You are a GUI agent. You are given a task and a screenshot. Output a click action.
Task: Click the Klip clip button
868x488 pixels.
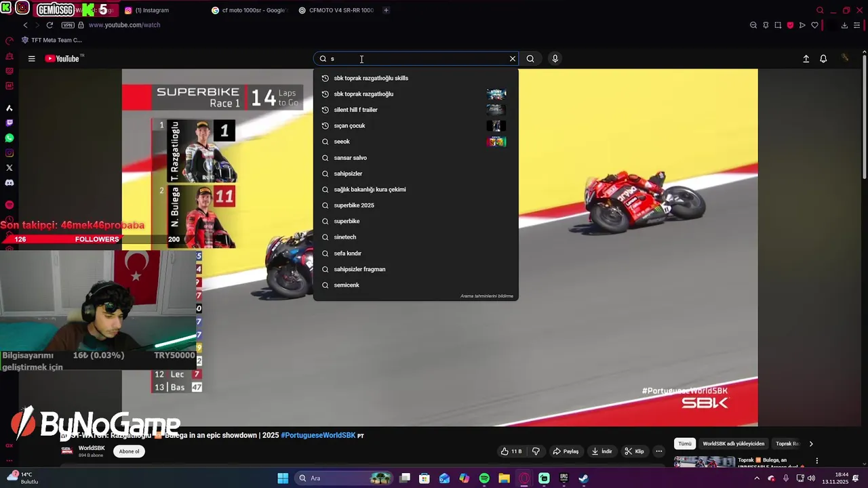[x=634, y=451]
